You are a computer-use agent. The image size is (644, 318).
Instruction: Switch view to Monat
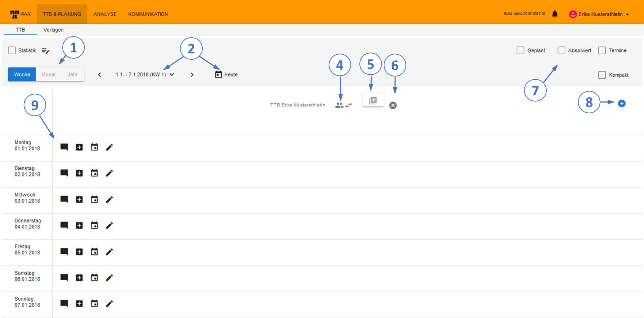click(49, 75)
